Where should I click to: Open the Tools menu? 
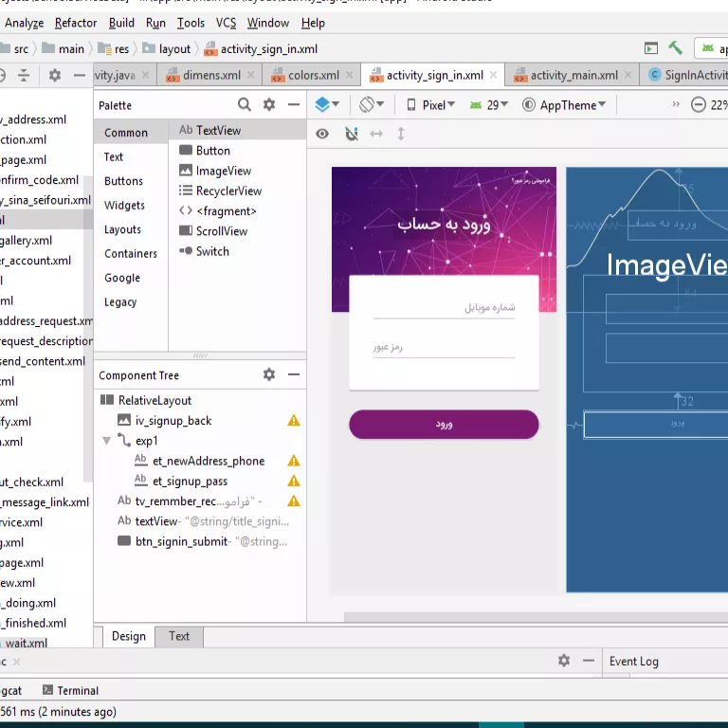pos(191,23)
